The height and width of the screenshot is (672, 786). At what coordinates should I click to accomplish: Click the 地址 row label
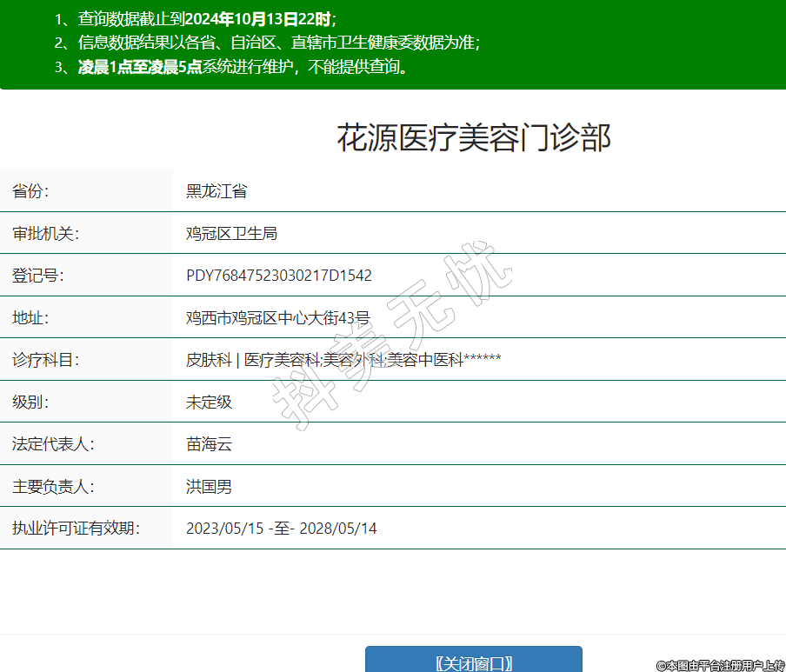point(31,318)
